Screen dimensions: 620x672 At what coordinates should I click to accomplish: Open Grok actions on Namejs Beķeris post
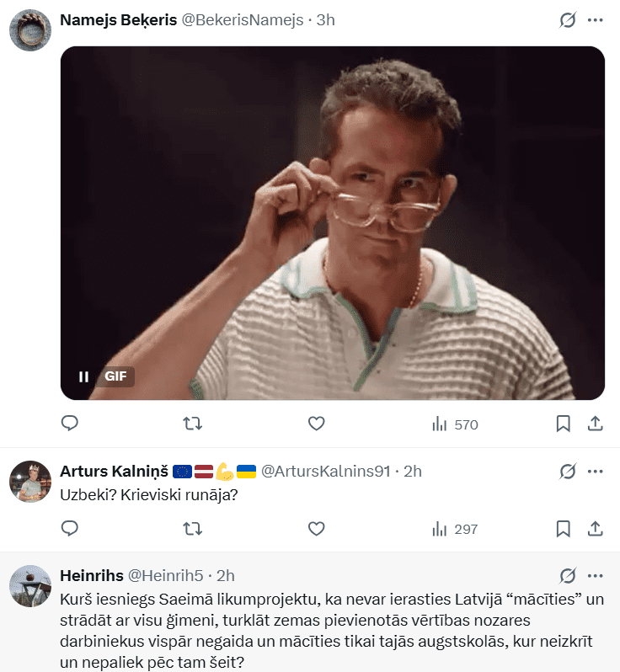coord(568,20)
